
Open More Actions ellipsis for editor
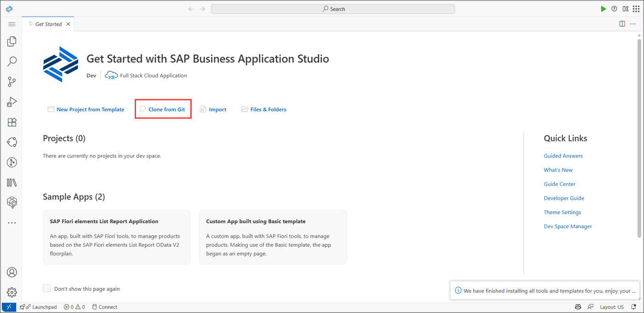[x=633, y=24]
